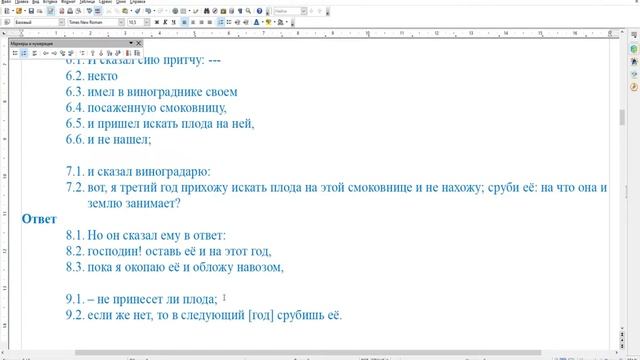
Task: Toggle bullets on/off in formatting toolbar
Action: tap(229, 22)
